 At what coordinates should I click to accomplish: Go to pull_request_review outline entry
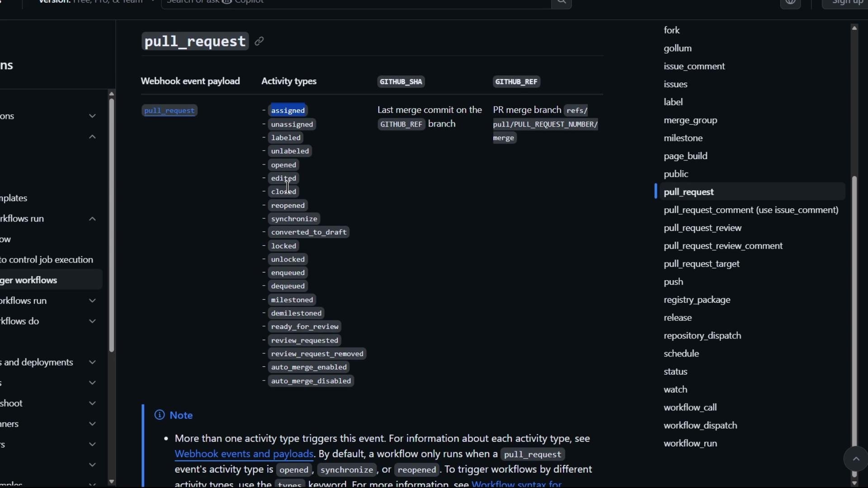click(x=703, y=228)
